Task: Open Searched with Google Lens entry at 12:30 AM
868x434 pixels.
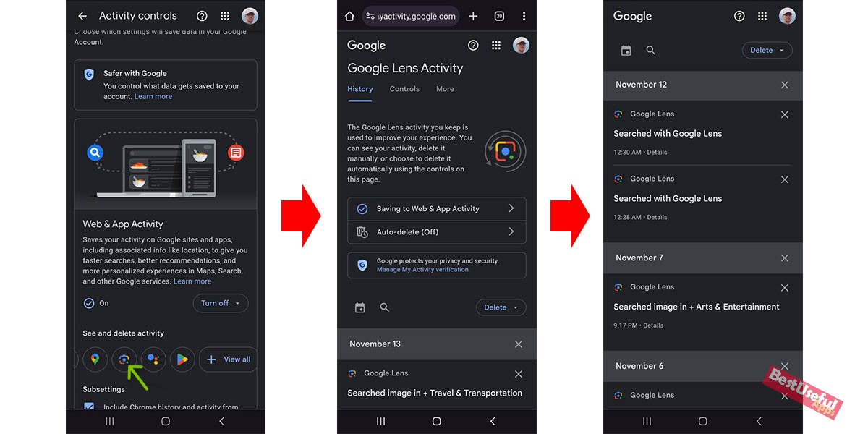Action: pos(668,134)
